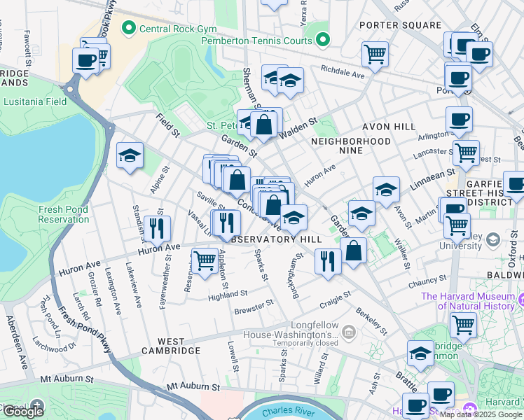Open the coffee cup marker near Arlington St

pos(459,119)
